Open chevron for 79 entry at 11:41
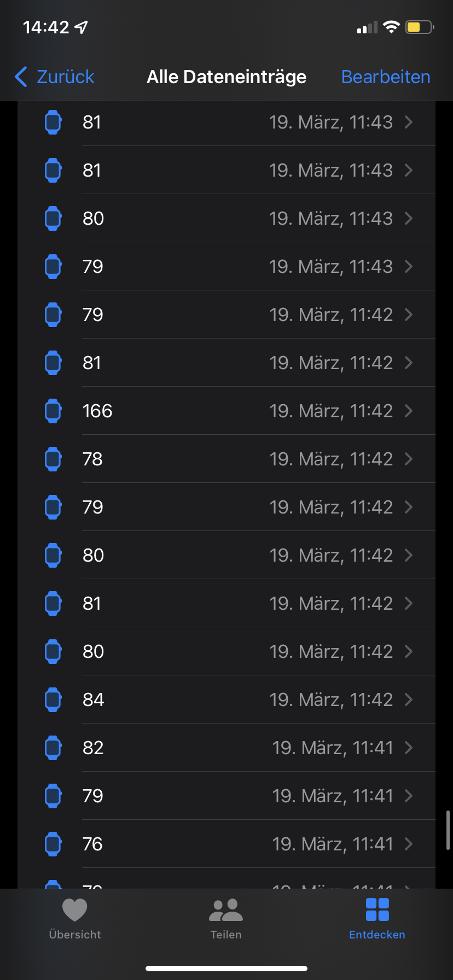 click(409, 796)
